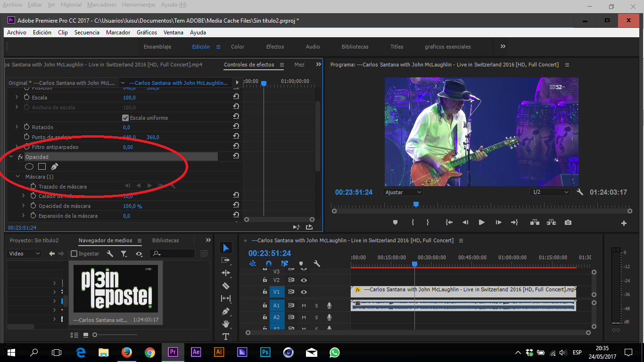644x362 pixels.
Task: Switch Media Browser to list view
Action: pos(74,335)
